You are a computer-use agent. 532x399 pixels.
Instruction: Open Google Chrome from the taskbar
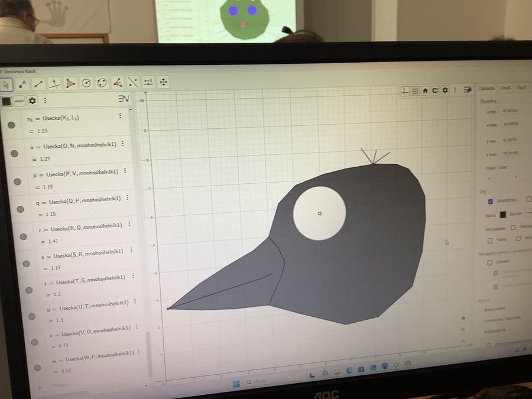point(408,364)
